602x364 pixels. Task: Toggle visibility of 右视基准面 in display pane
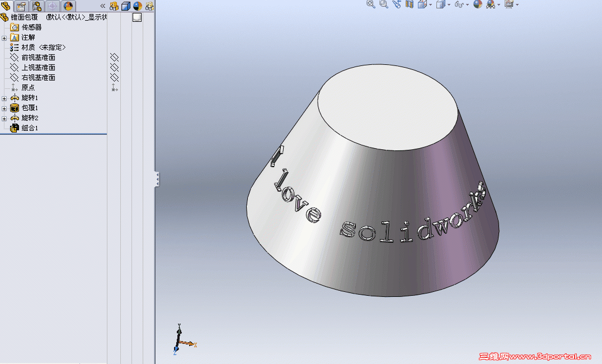[114, 78]
